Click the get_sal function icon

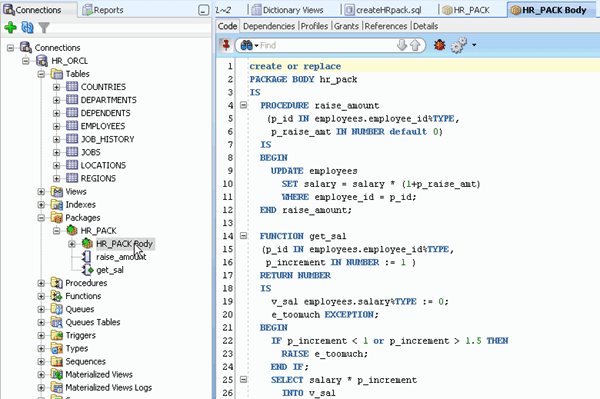(88, 270)
